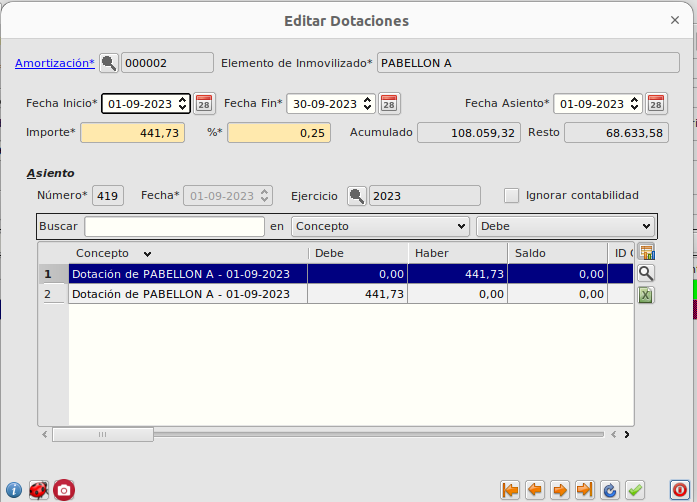Take a screenshot with the camera icon
The width and height of the screenshot is (697, 502).
click(64, 490)
